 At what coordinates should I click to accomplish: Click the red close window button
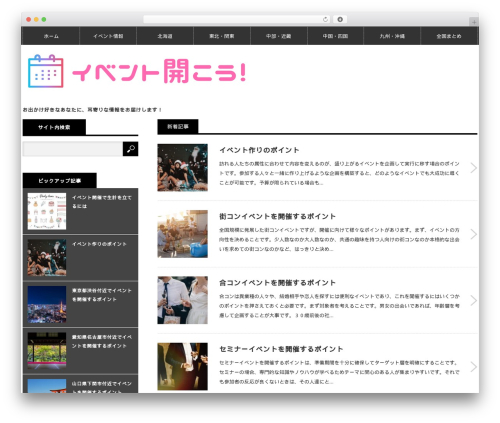coord(29,19)
